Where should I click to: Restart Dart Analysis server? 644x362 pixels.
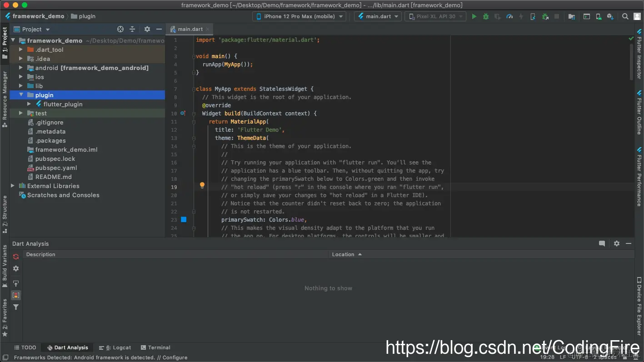point(16,257)
